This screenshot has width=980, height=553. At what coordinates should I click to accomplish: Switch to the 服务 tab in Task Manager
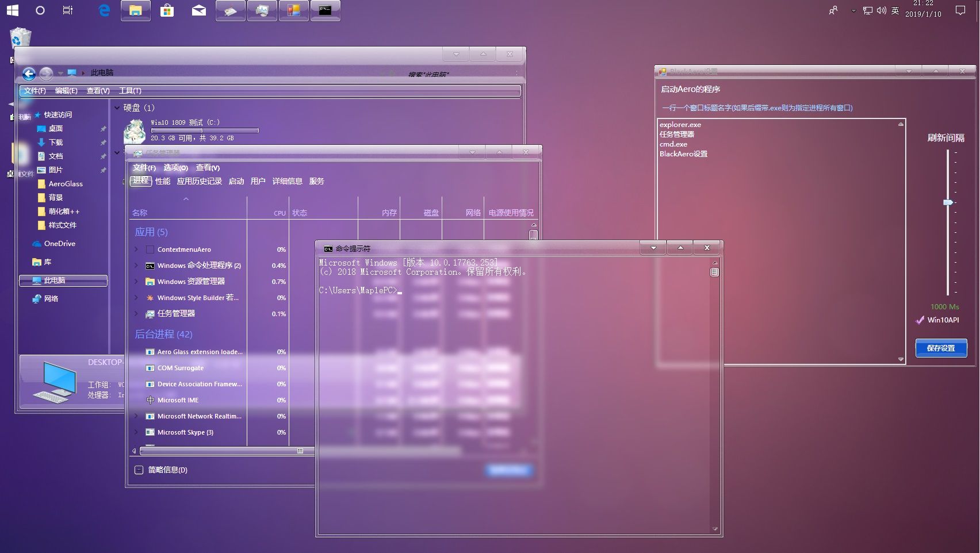click(x=317, y=181)
